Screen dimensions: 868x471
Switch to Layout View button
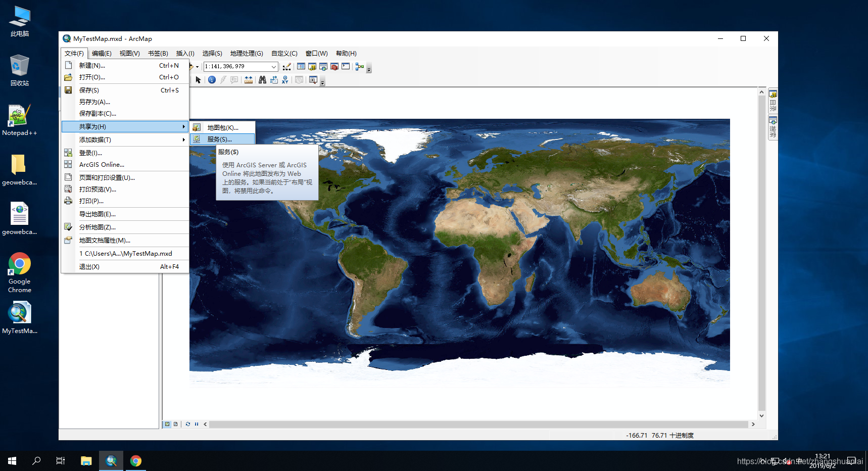(x=175, y=424)
